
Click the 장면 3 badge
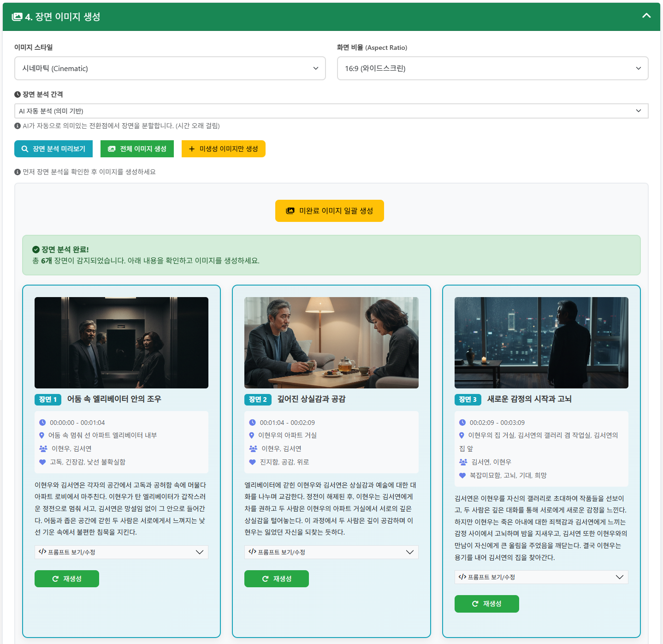(x=468, y=400)
